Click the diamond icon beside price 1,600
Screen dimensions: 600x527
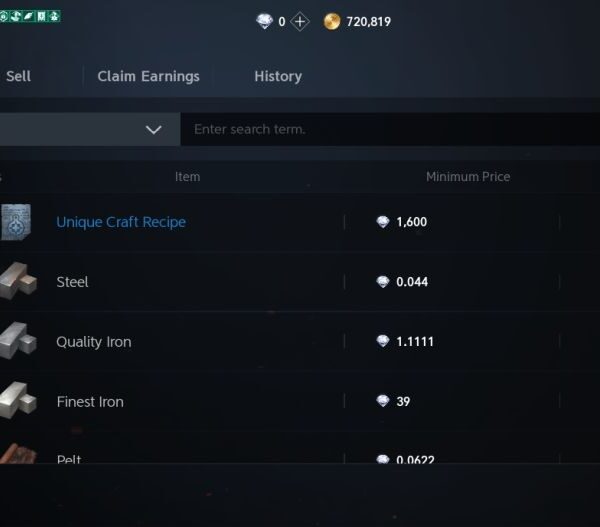pyautogui.click(x=382, y=222)
